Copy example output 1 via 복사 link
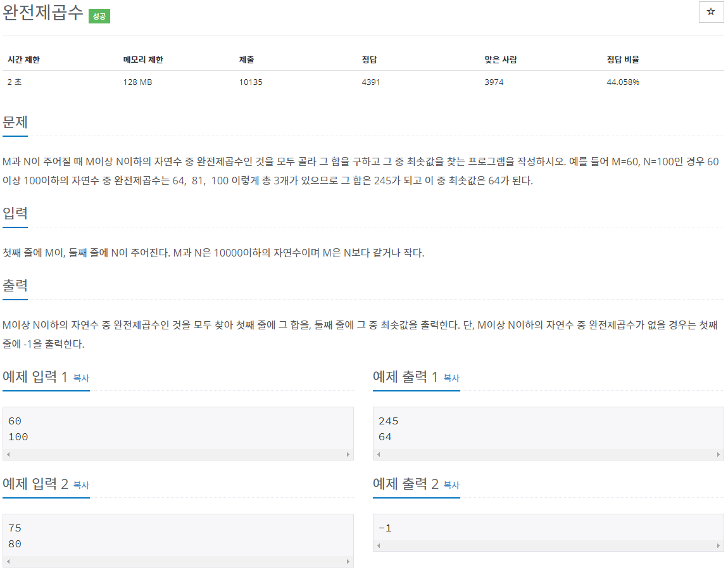The image size is (728, 572). [451, 378]
